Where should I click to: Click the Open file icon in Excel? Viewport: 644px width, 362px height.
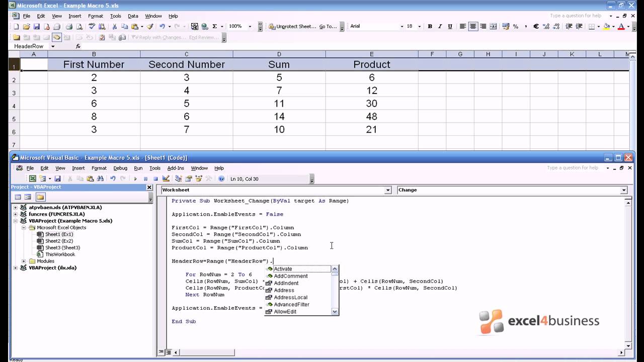click(x=26, y=26)
